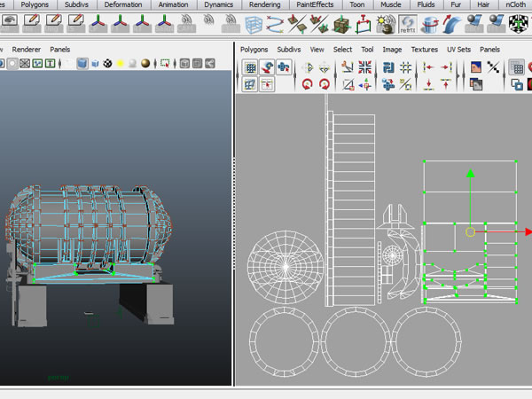Open UV editor View menu

[317, 50]
